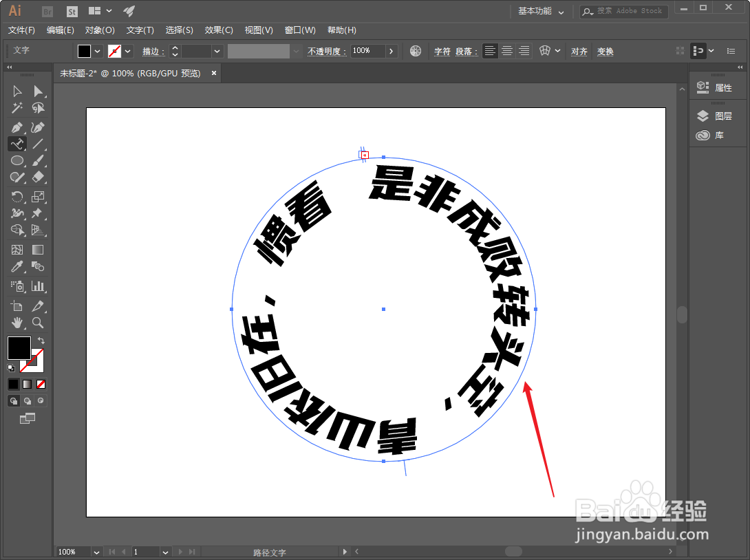
Task: Click the control bar fill swatch
Action: 84,51
